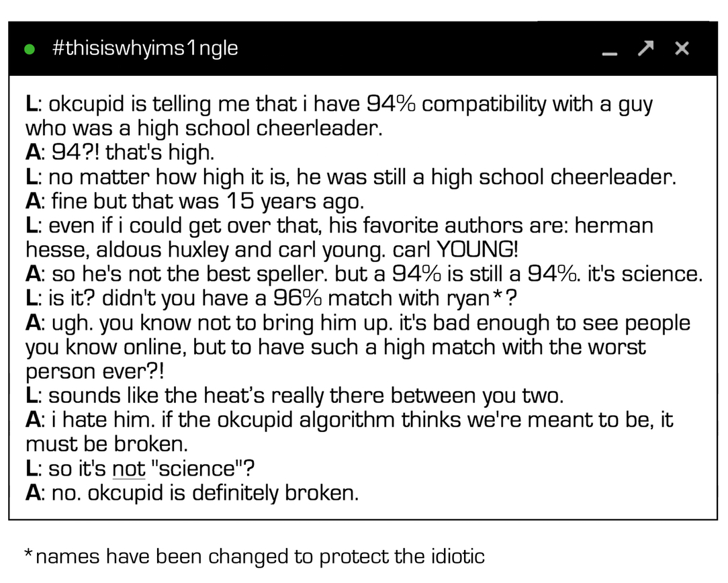This screenshot has height=583, width=728.
Task: Select the final "okcupid is definitely broken" message
Action: pos(200,493)
